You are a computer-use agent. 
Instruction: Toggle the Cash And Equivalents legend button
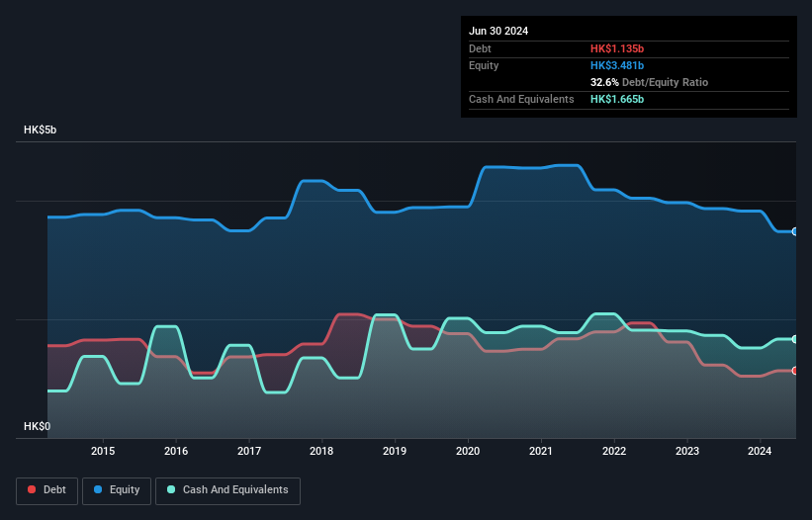point(227,490)
